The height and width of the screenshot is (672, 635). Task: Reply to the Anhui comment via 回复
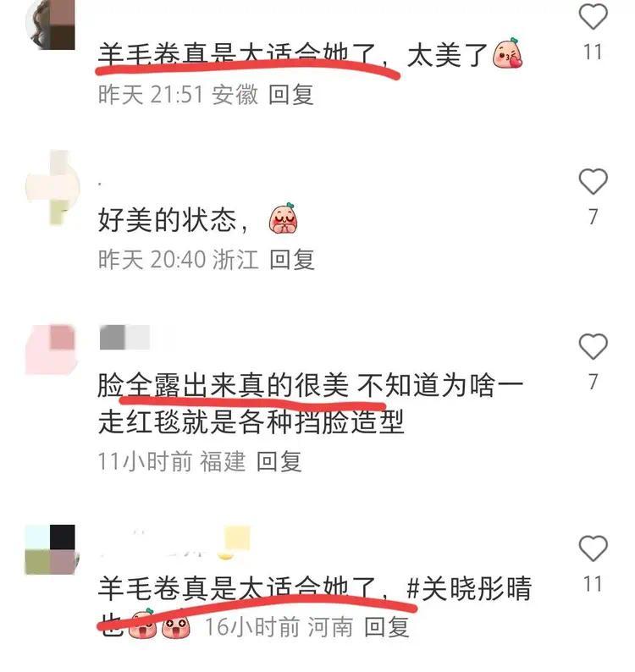(290, 94)
